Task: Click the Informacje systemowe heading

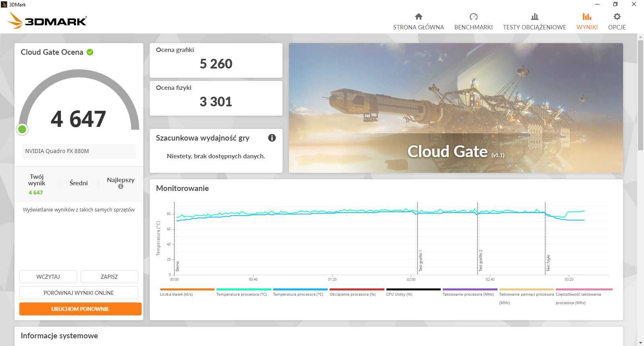Action: (59, 336)
